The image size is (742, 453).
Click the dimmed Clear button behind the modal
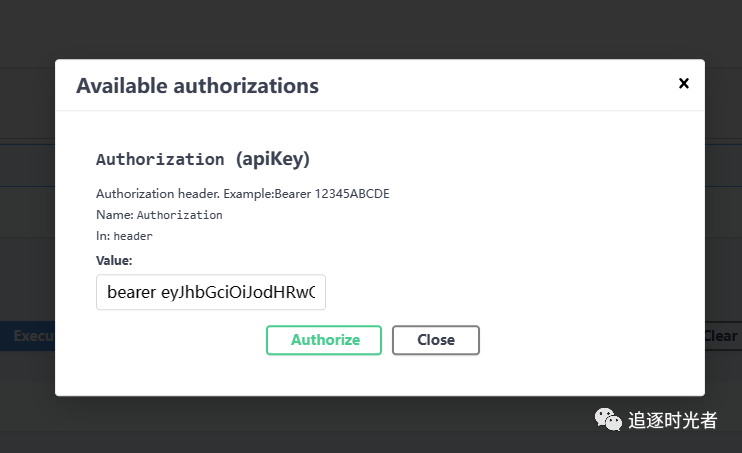723,336
